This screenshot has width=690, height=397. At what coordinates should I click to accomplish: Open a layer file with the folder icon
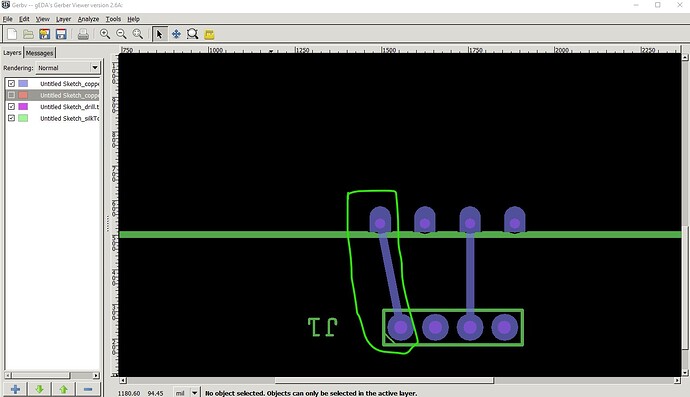tap(28, 34)
